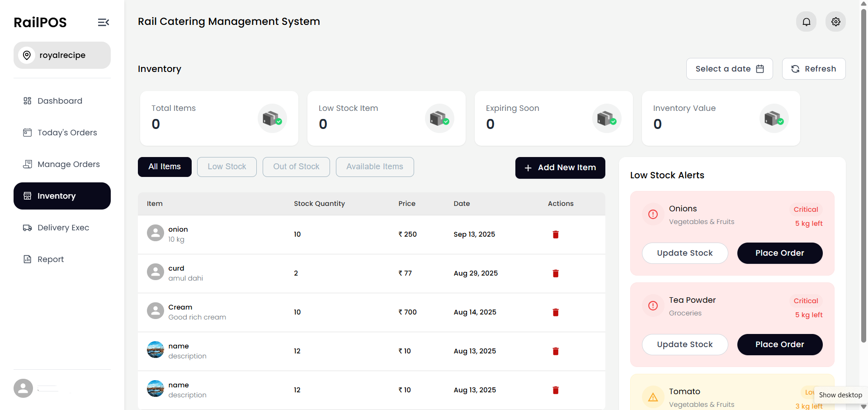Click Add New Item button
Screen dimensions: 868x410
[x=560, y=167]
